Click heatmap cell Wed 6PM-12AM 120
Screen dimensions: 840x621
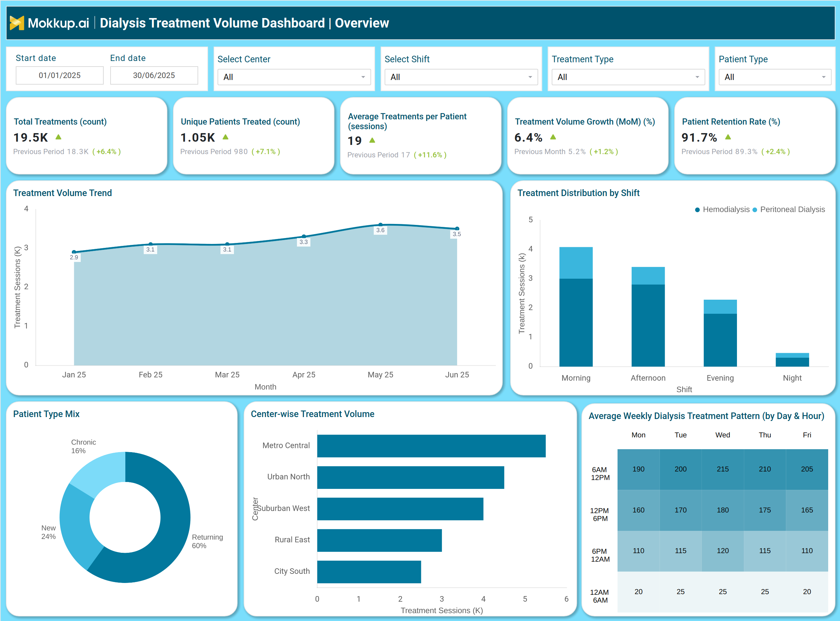(x=723, y=551)
